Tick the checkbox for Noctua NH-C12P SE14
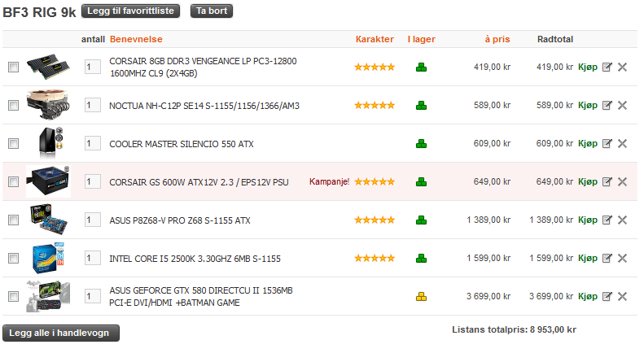 pyautogui.click(x=14, y=105)
